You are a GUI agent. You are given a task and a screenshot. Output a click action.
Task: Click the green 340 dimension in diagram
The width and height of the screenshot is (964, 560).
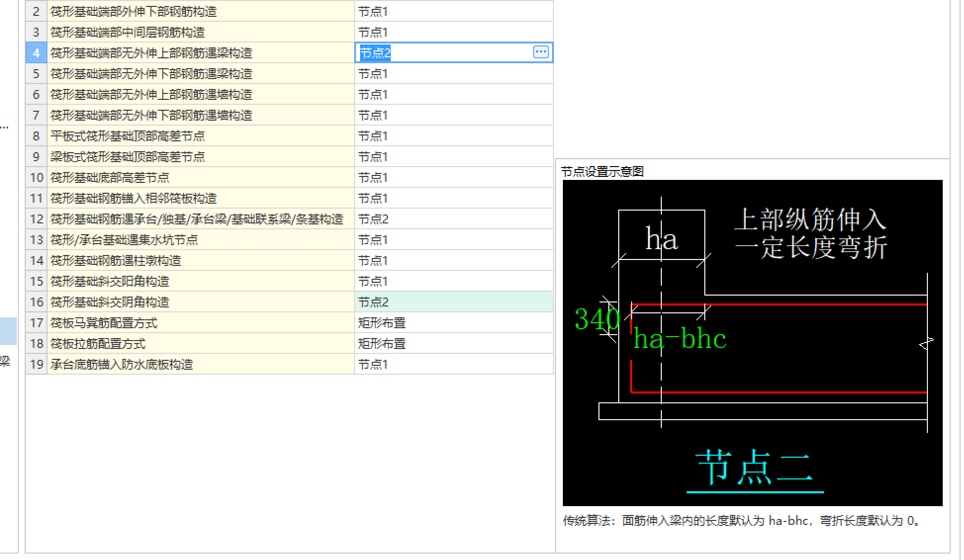click(x=597, y=319)
